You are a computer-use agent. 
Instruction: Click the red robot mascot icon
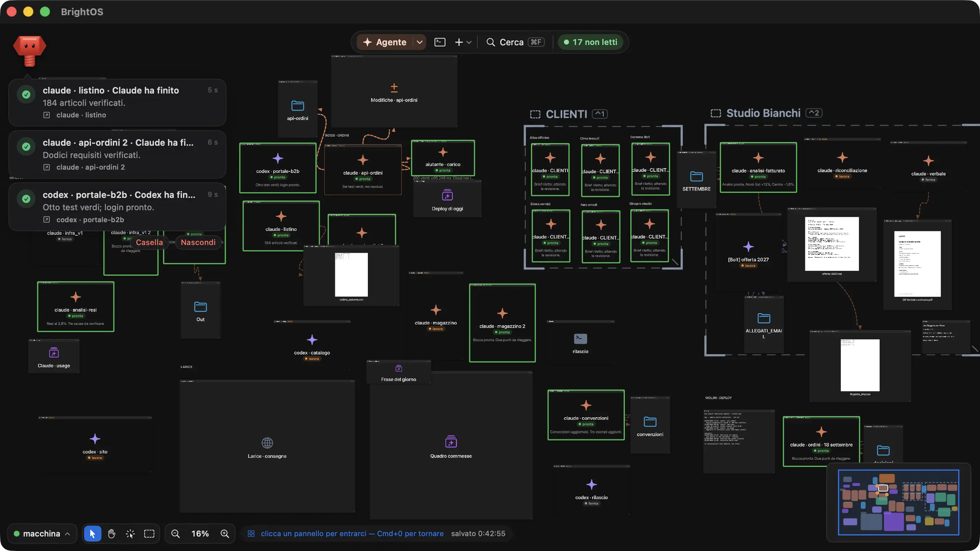(30, 51)
